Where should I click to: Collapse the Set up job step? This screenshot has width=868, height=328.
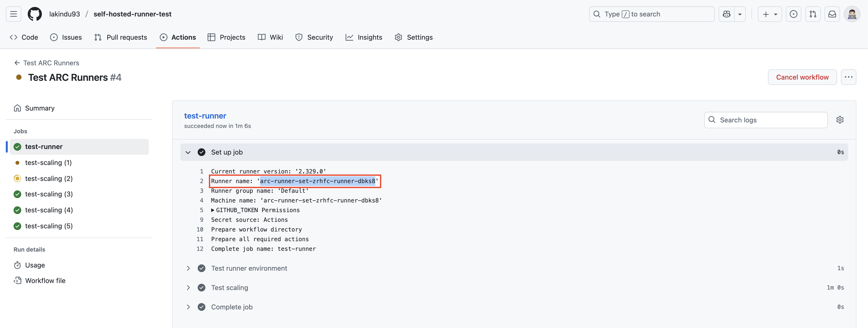(x=188, y=152)
